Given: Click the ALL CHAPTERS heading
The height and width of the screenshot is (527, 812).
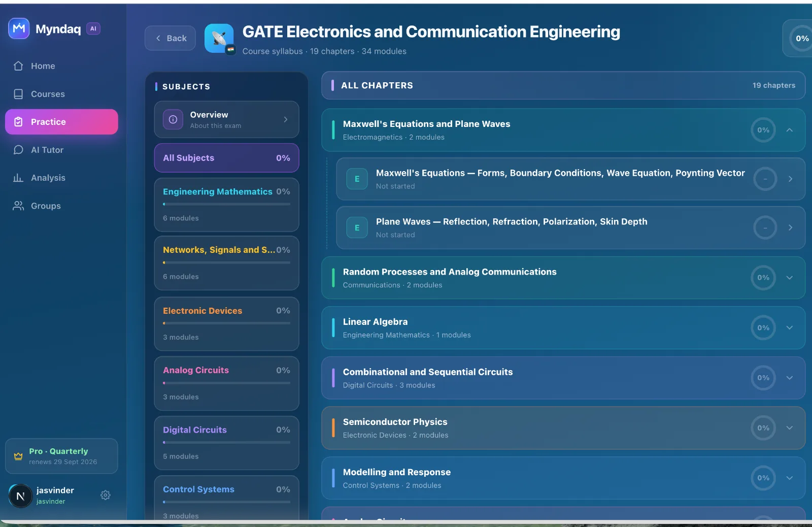Looking at the screenshot, I should coord(377,85).
